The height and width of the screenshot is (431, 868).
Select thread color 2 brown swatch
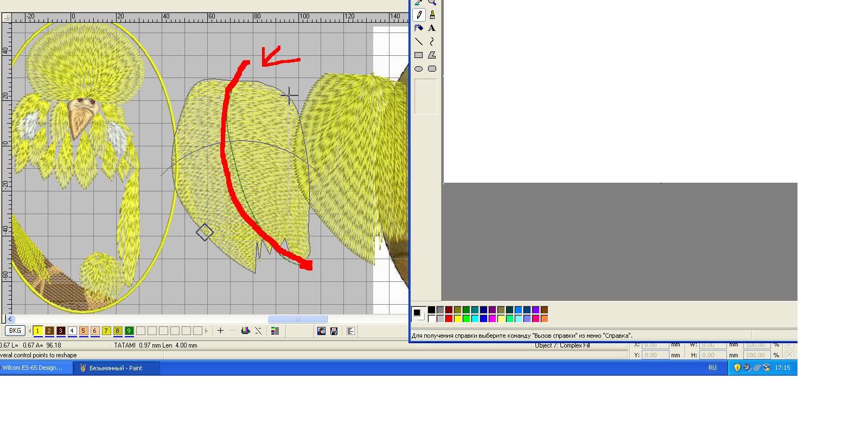tap(49, 331)
